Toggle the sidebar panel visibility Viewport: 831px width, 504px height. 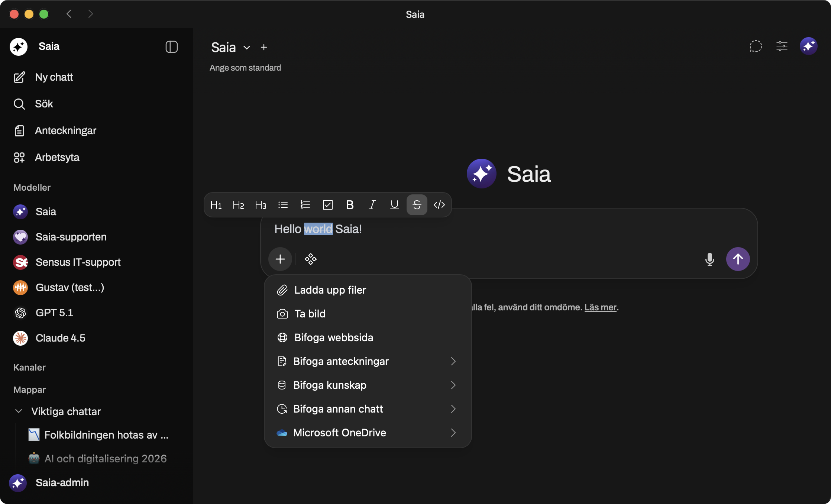coord(171,47)
